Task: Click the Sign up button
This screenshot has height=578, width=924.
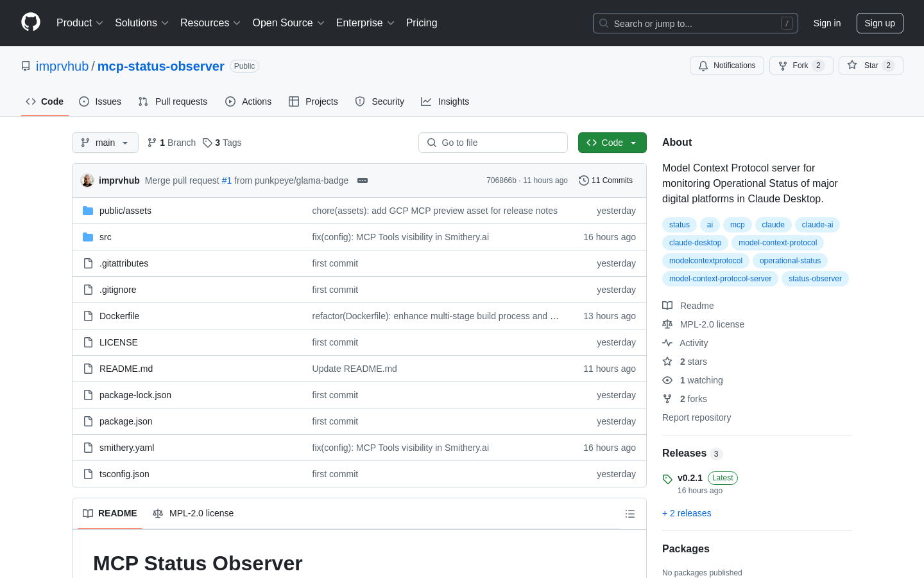Action: click(880, 23)
